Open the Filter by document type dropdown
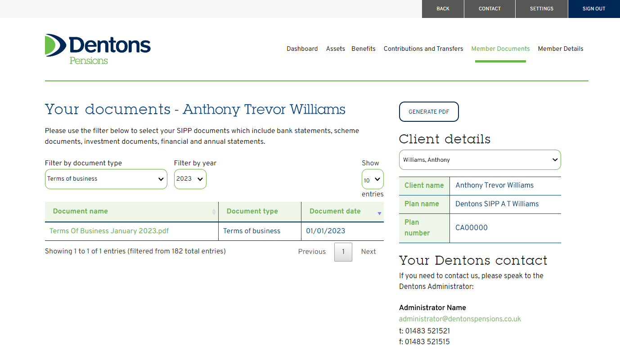This screenshot has width=620, height=364. click(106, 179)
